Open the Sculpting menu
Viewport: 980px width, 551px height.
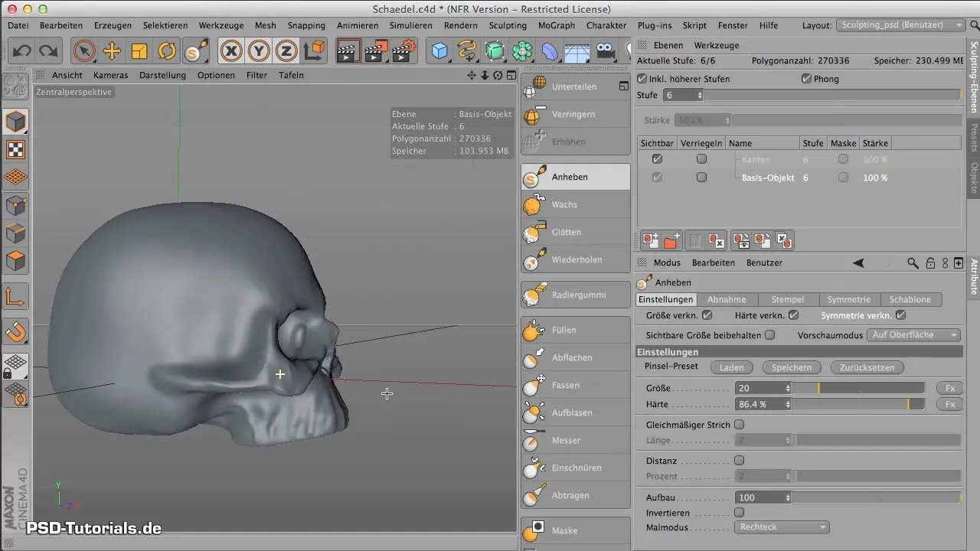point(508,25)
